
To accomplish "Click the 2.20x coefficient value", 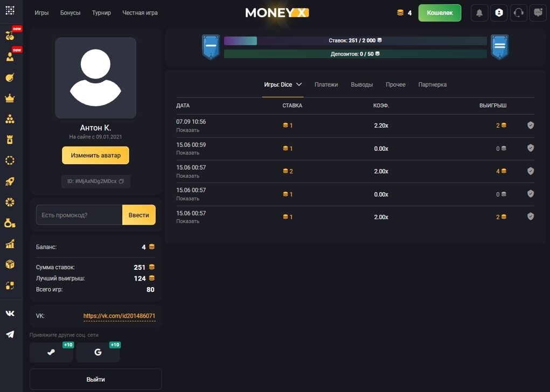I will [x=381, y=125].
